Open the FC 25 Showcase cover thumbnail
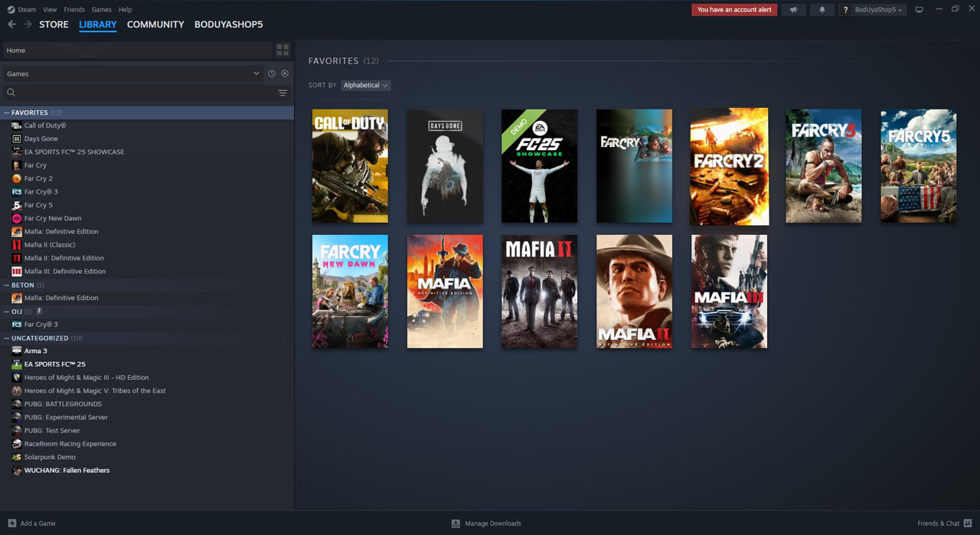Image resolution: width=980 pixels, height=535 pixels. coord(540,166)
